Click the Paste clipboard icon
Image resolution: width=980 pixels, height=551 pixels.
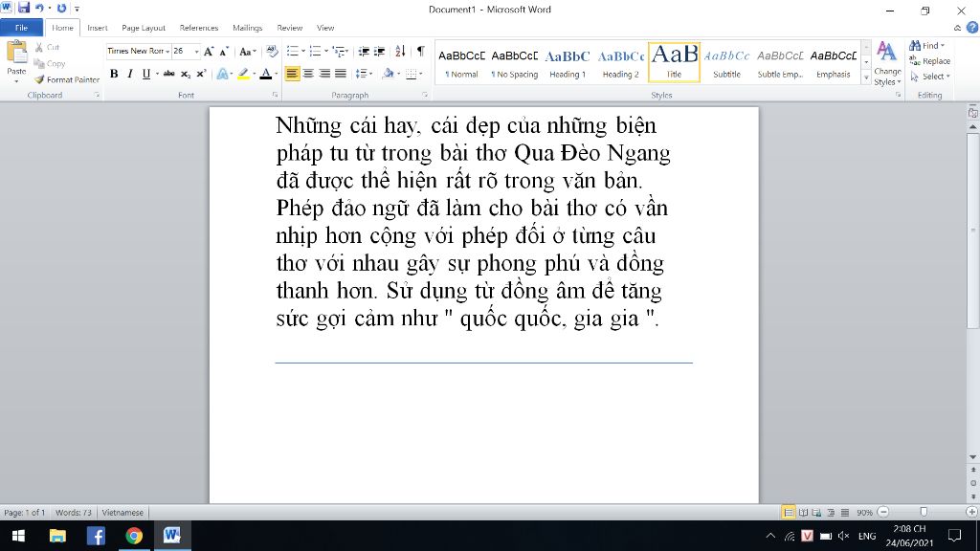point(16,53)
